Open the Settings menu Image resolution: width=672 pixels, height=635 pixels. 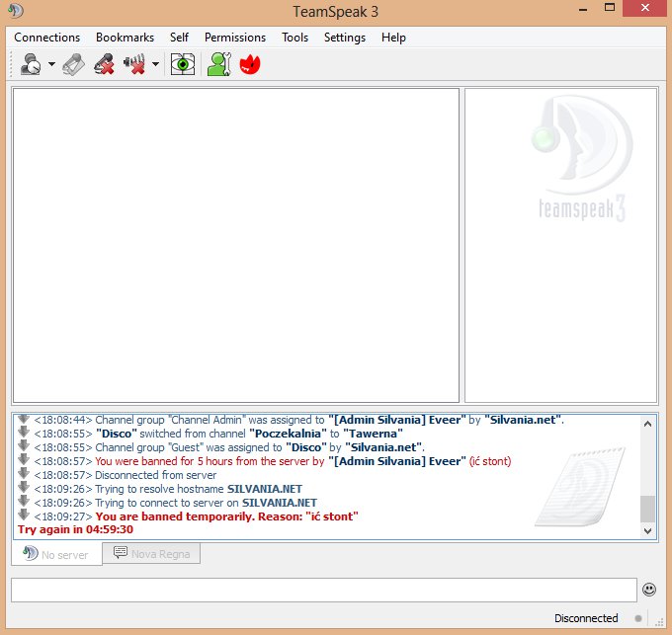click(x=345, y=38)
